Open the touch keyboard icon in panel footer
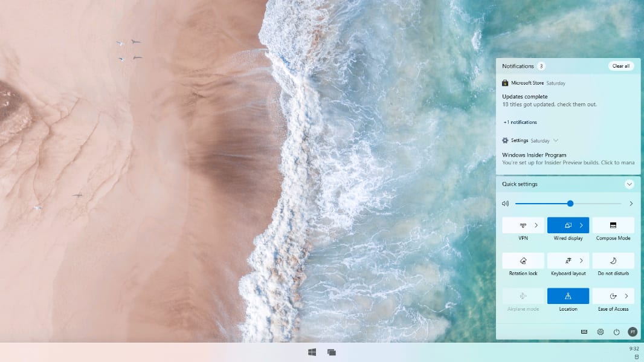644x362 pixels. (x=584, y=332)
